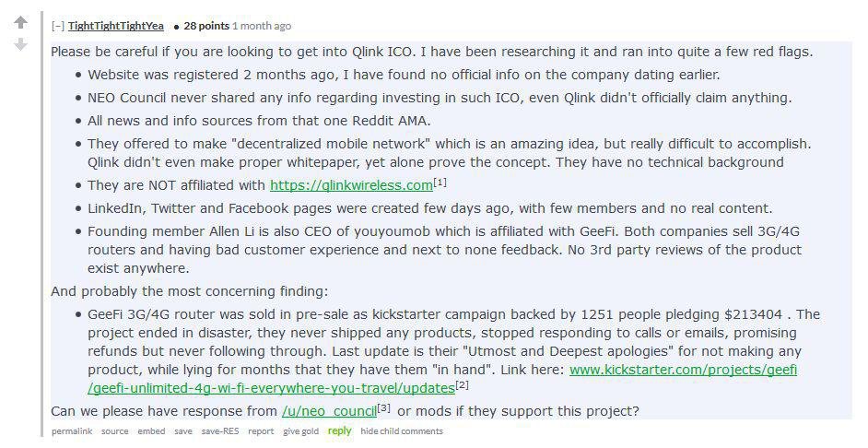Visit the /u/neo_council user page
Image resolution: width=868 pixels, height=448 pixels.
(329, 411)
